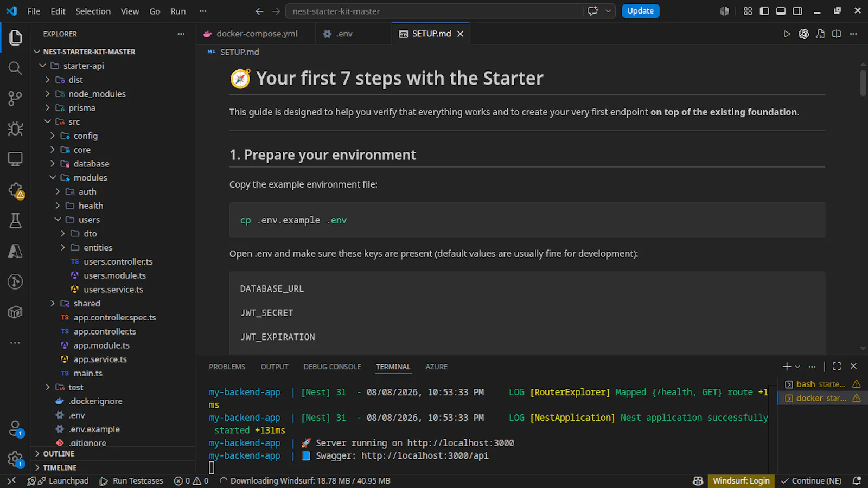Open Explorer Views and More Actions ellipsis
This screenshot has width=868, height=488.
[x=181, y=34]
